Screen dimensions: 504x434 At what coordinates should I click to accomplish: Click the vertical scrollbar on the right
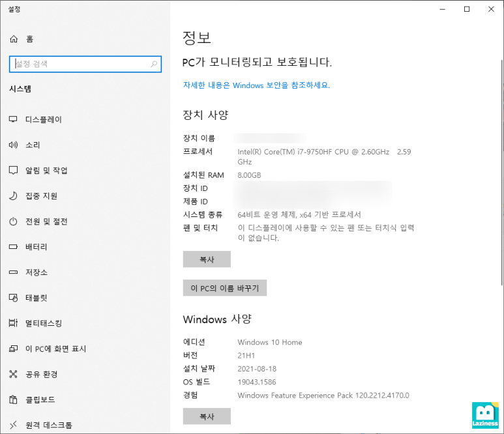(501, 172)
